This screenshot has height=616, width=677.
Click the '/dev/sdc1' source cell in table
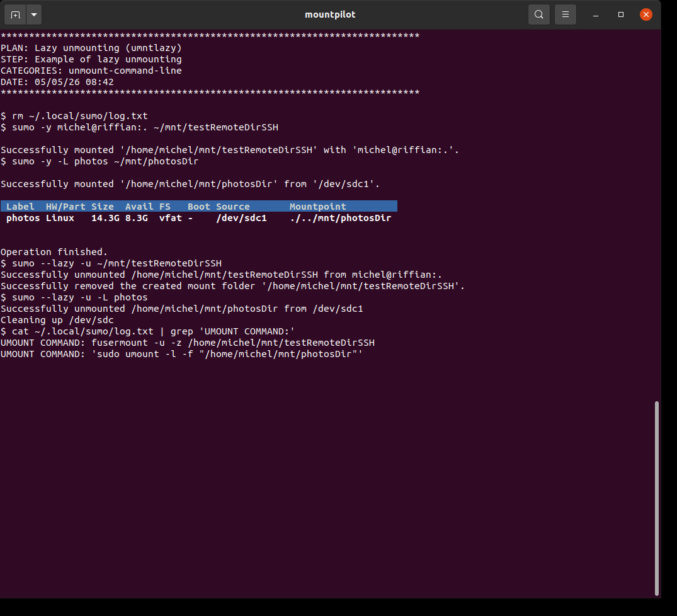[241, 218]
